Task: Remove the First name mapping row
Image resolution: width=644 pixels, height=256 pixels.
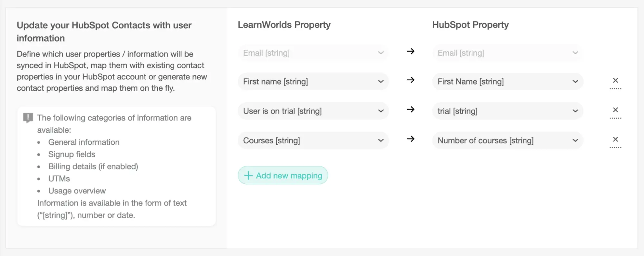Action: 615,81
